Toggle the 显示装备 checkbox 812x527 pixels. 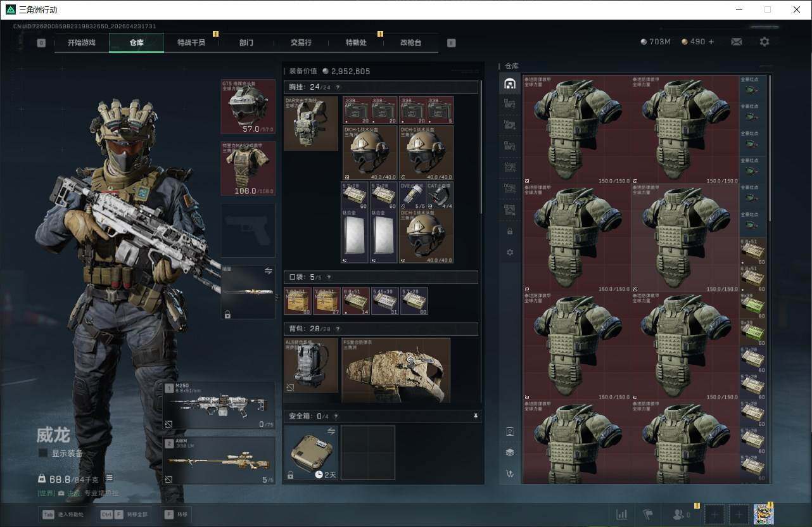coord(43,453)
